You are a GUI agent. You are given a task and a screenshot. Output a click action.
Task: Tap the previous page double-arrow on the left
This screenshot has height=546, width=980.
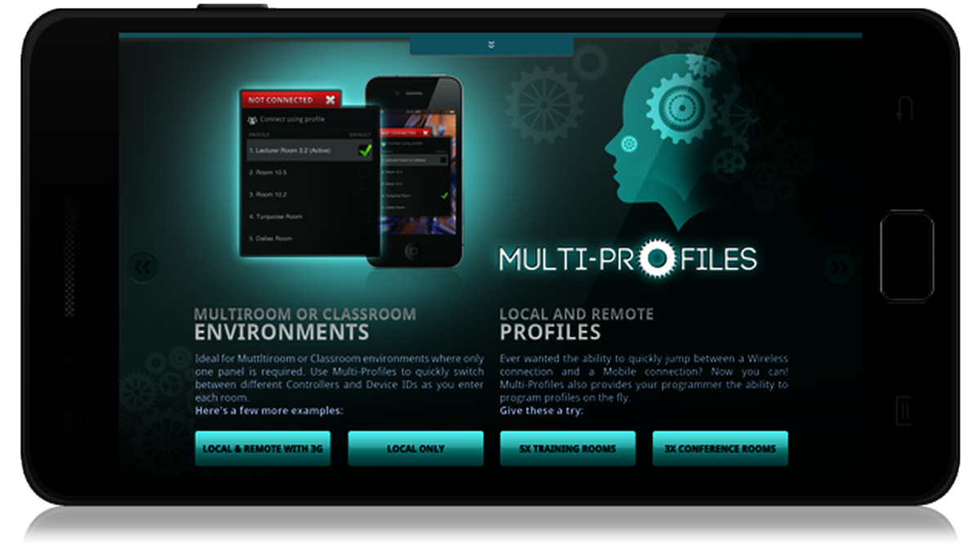point(144,267)
